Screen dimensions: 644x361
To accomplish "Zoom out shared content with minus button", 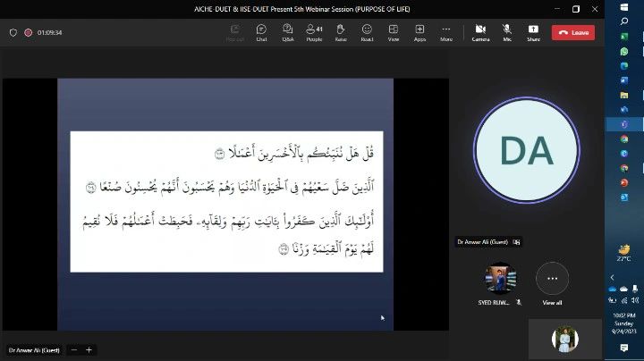I will [74, 350].
